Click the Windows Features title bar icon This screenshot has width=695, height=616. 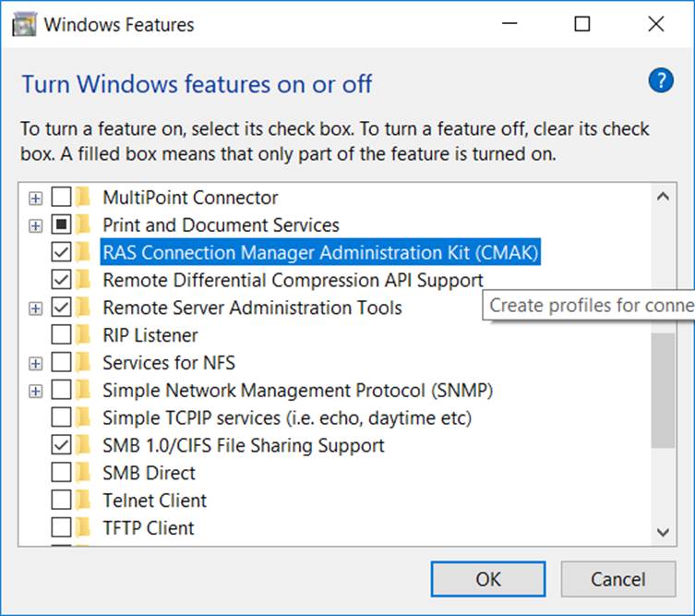tap(25, 25)
